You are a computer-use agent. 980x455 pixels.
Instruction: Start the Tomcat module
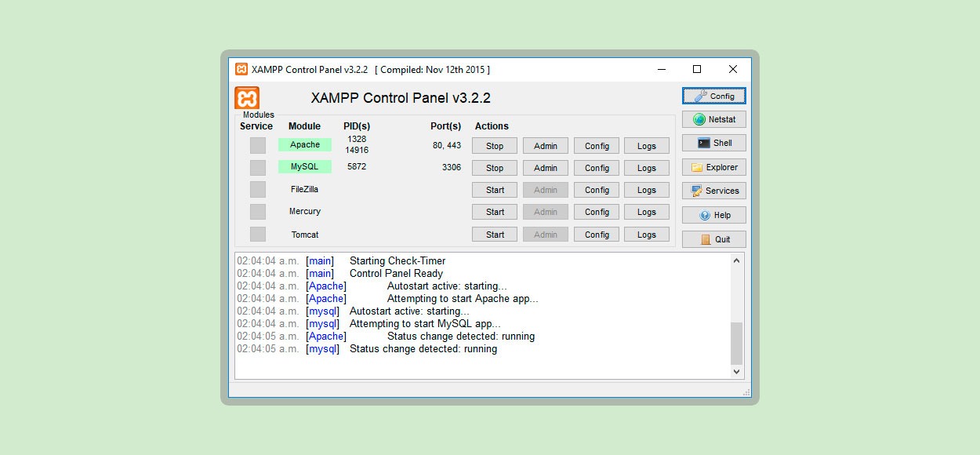click(495, 235)
